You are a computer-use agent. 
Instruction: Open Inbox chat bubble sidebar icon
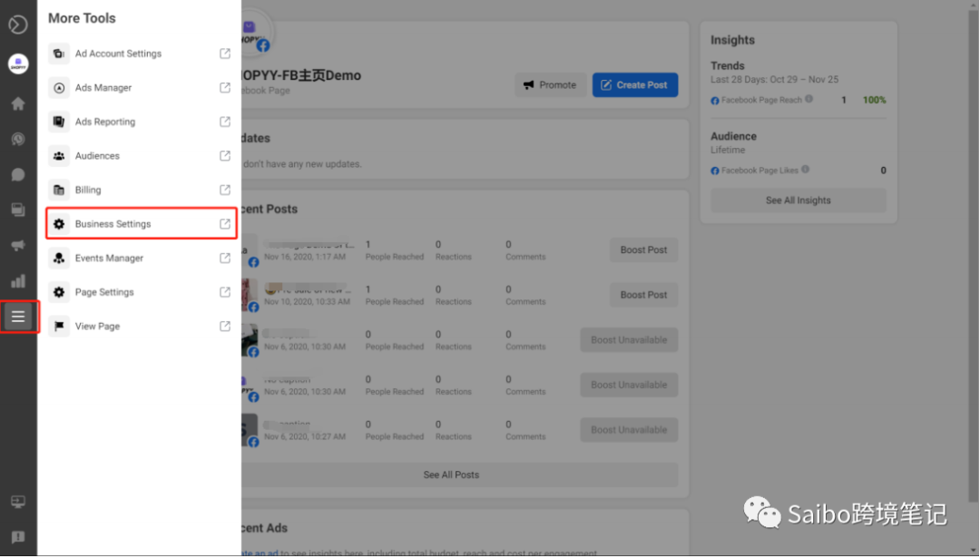point(18,175)
